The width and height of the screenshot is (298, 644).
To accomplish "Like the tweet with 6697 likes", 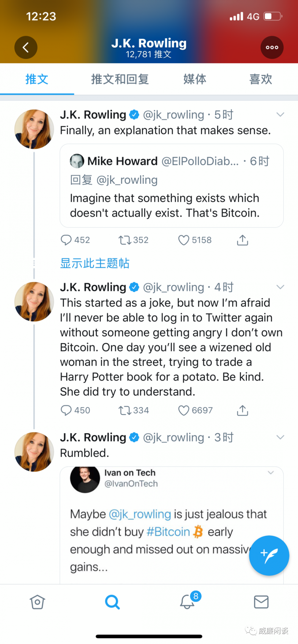I will [184, 410].
